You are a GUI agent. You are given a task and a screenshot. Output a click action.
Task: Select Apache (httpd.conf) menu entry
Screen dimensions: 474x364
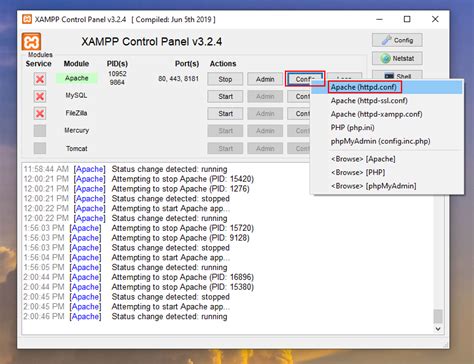pos(387,87)
